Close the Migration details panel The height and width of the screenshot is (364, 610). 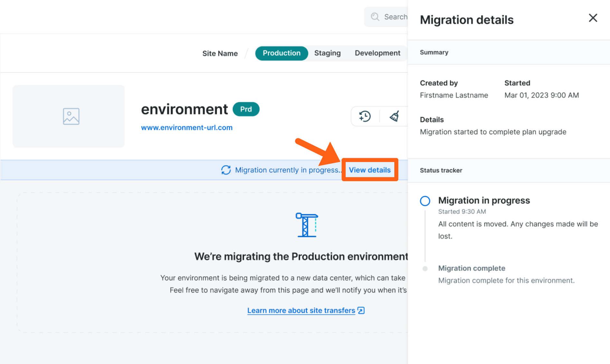(593, 18)
